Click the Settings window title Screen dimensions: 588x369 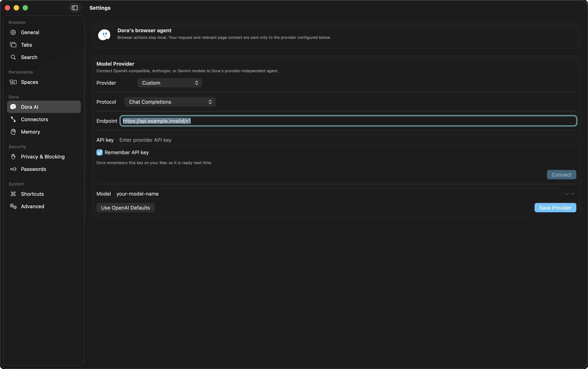[100, 8]
